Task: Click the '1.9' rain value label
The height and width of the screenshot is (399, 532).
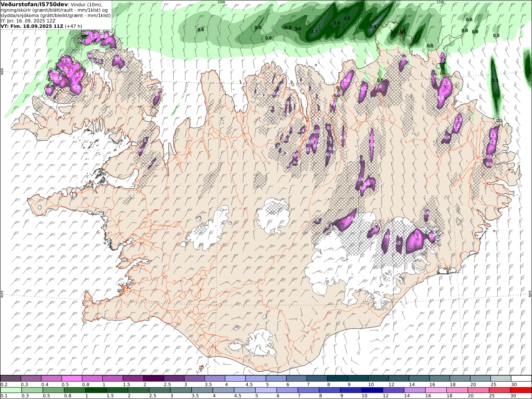Action: [337, 23]
